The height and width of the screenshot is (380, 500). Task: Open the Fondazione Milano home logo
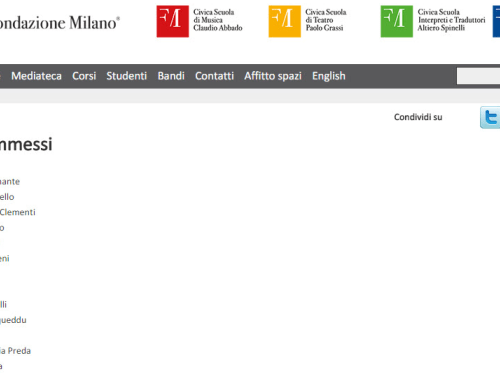coord(59,23)
